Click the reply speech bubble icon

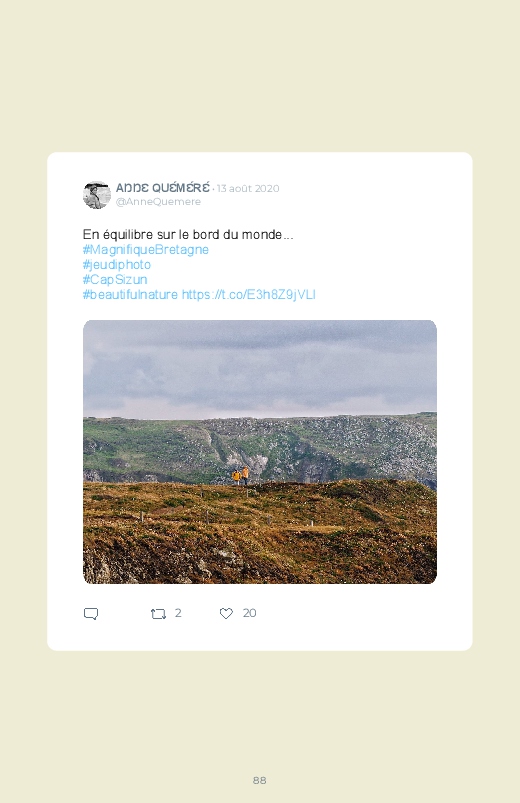point(91,614)
